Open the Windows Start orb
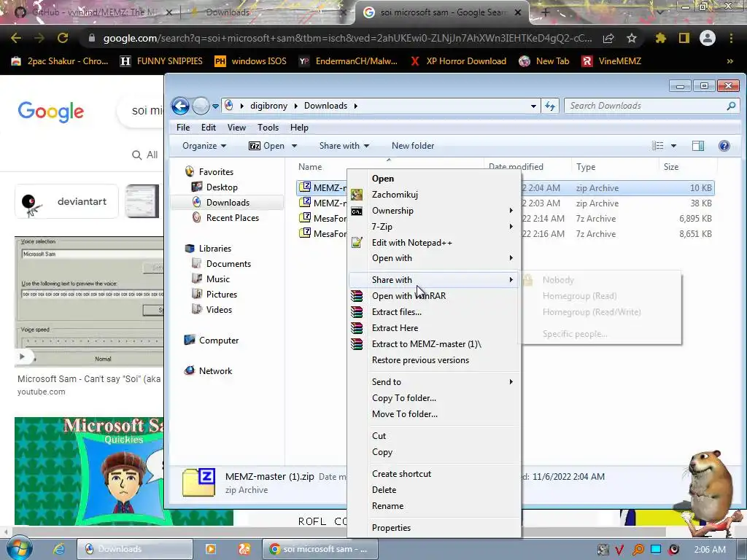747x560 pixels. [x=19, y=548]
